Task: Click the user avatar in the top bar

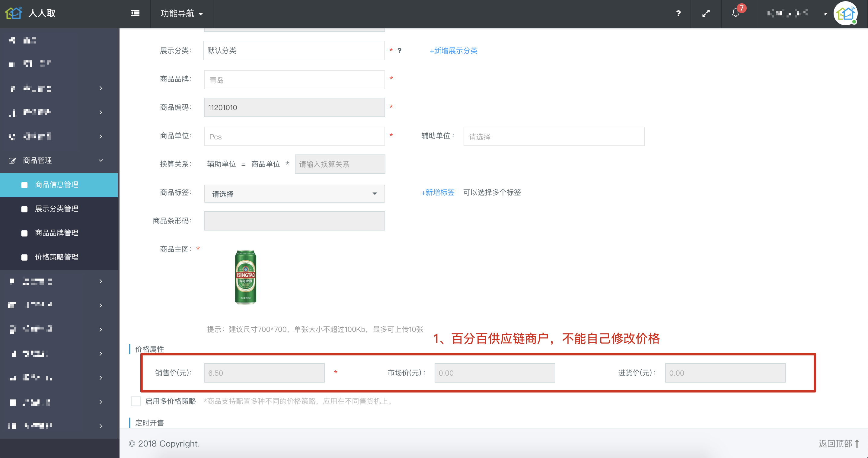Action: pyautogui.click(x=845, y=14)
